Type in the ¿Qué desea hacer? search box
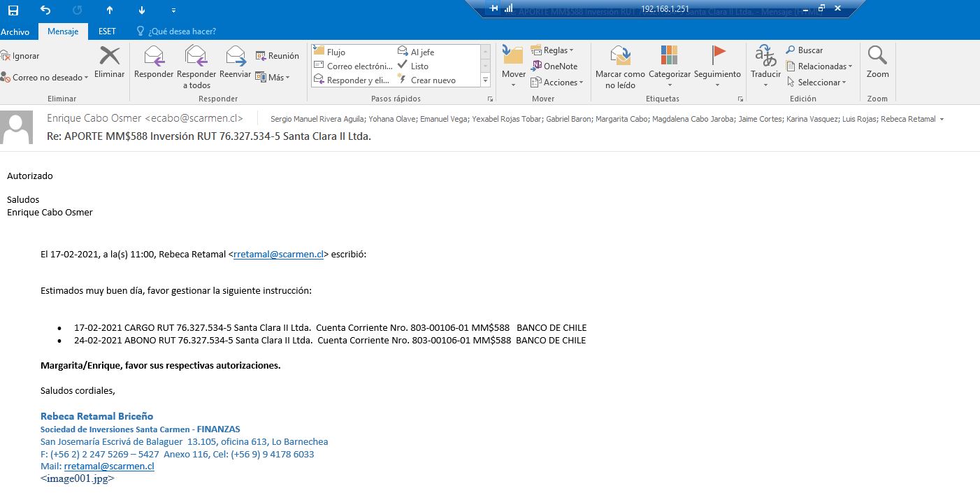This screenshot has height=498, width=980. [182, 31]
